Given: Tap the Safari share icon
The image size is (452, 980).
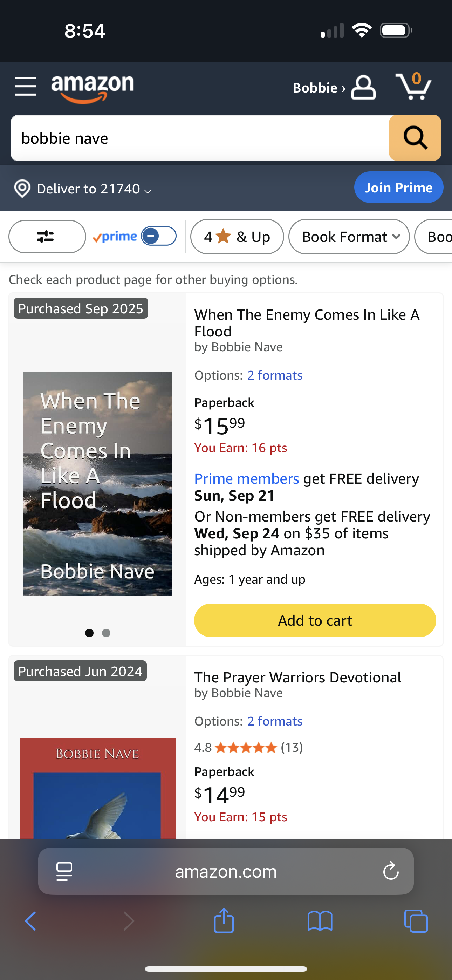Looking at the screenshot, I should click(x=224, y=921).
